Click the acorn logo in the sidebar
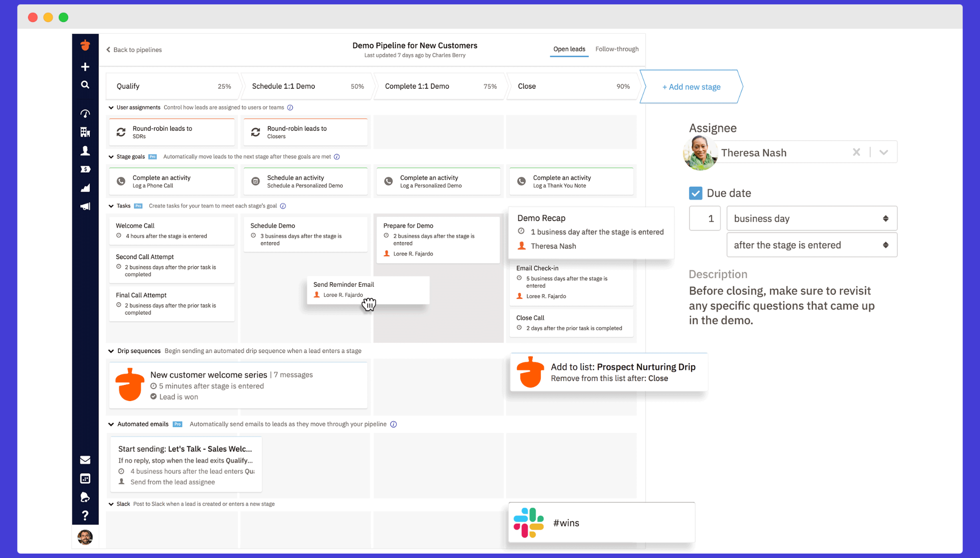Screen dimensions: 980x558 (x=85, y=45)
